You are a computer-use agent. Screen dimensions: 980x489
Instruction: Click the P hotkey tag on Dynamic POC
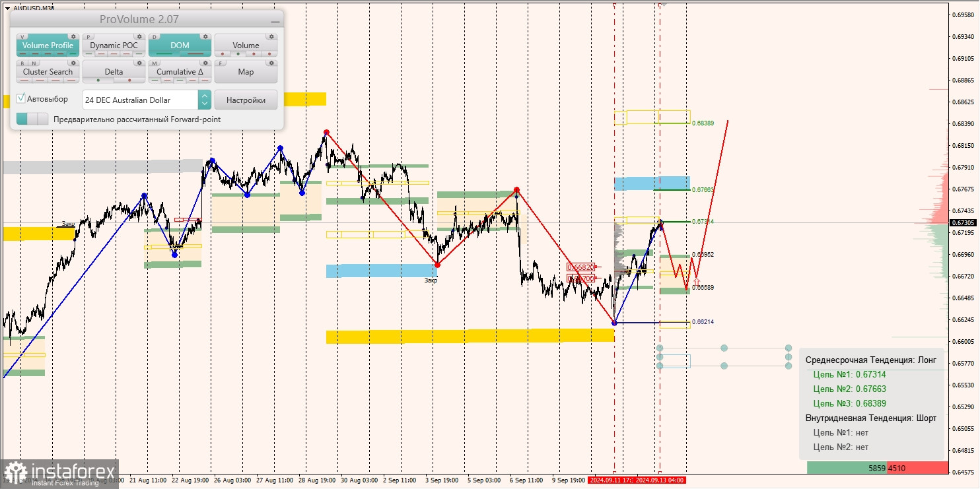click(x=89, y=37)
